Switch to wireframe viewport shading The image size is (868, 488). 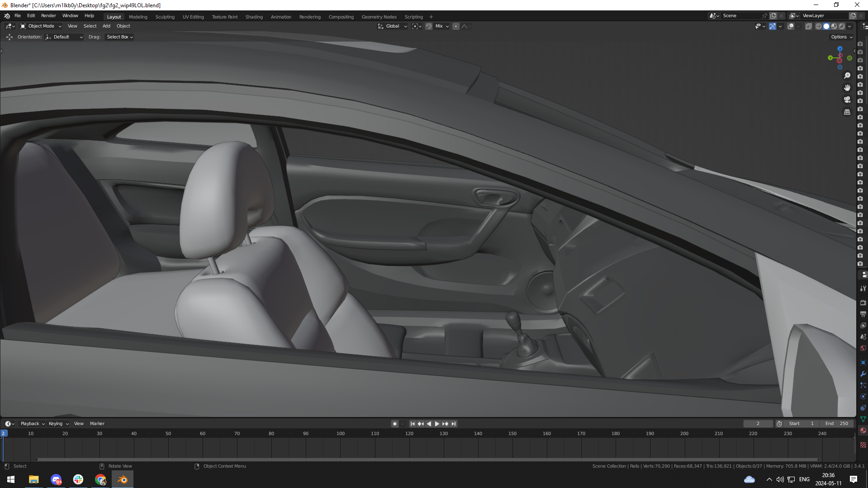[819, 26]
